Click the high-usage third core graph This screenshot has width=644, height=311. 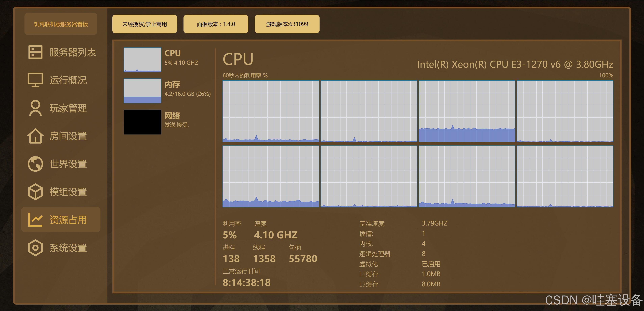tap(467, 111)
